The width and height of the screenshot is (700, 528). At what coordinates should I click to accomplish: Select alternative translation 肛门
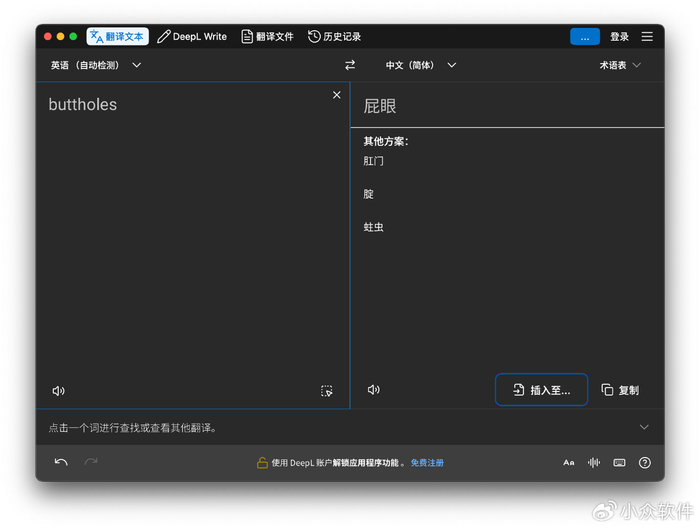pos(373,161)
